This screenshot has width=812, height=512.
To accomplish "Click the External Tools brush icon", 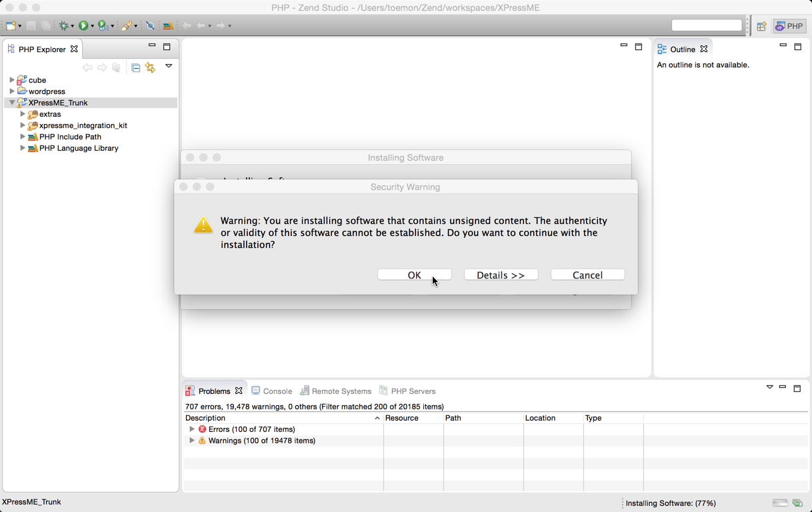I will 126,25.
